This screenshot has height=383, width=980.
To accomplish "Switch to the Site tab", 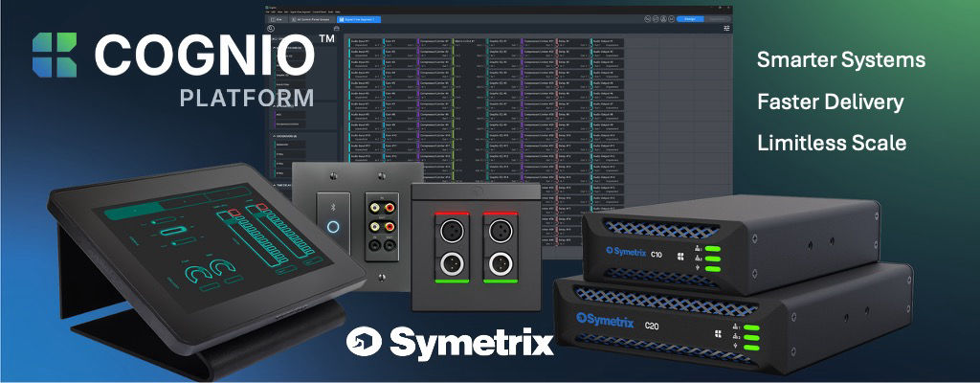I will click(x=278, y=19).
